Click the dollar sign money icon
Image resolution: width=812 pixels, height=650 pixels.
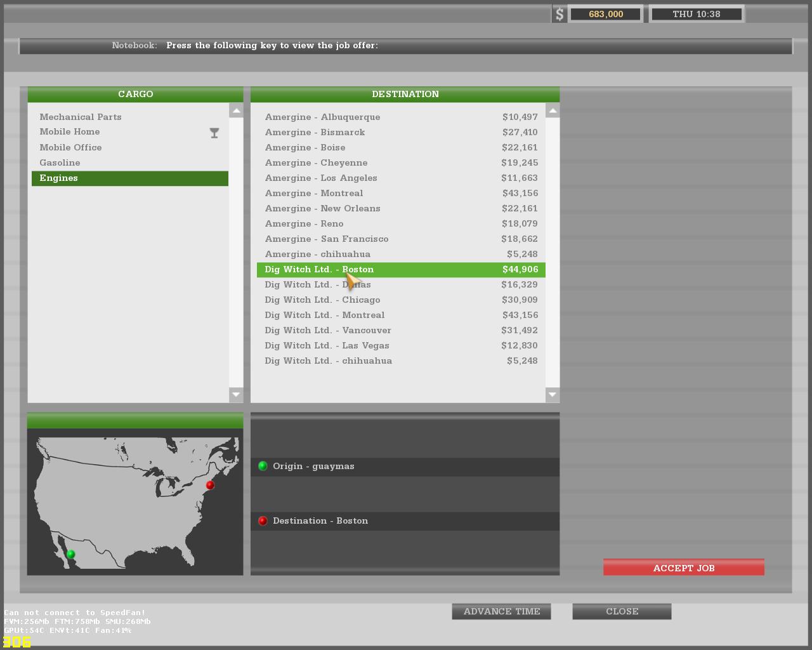559,14
